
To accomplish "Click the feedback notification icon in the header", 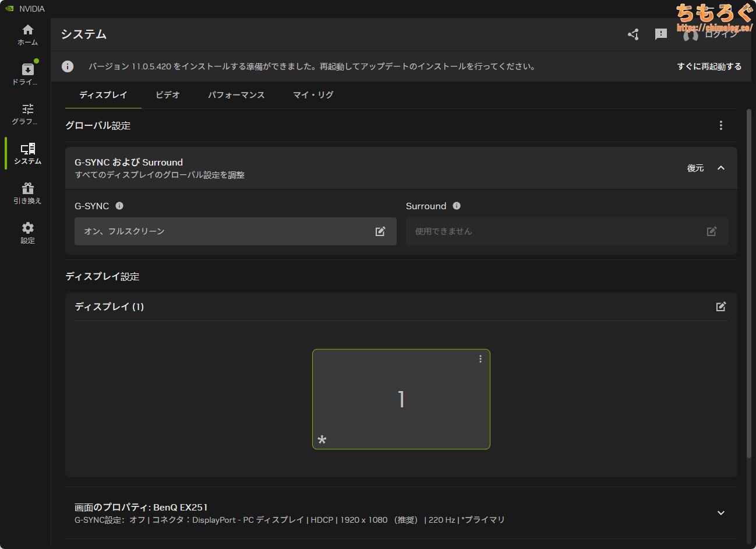I will click(660, 34).
